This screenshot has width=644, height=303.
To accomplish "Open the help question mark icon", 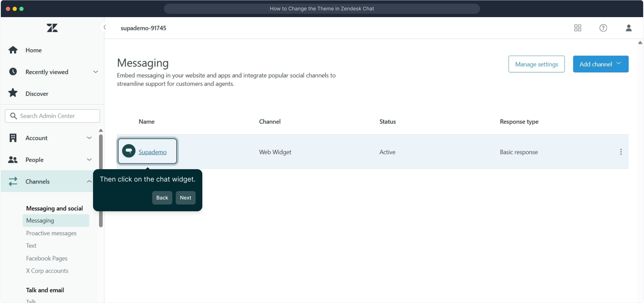I will [x=603, y=28].
